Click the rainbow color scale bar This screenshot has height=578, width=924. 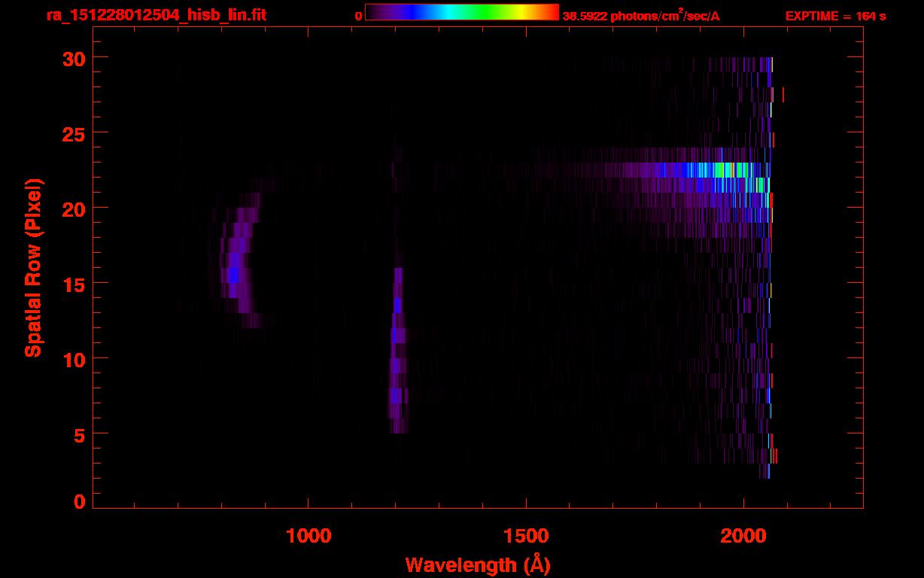pyautogui.click(x=462, y=12)
